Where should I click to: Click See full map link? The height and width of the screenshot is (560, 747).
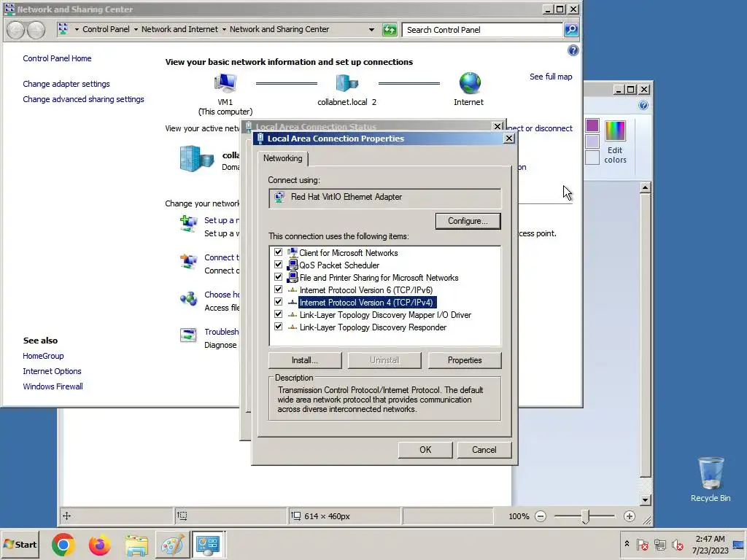[551, 77]
